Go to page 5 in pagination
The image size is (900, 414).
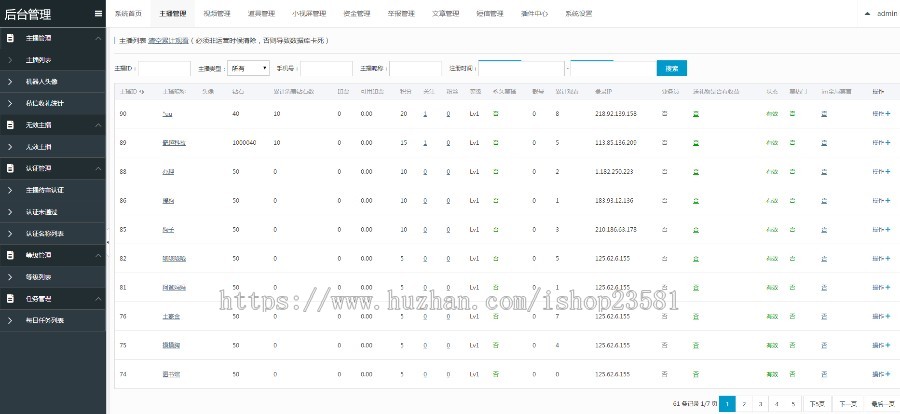point(793,404)
